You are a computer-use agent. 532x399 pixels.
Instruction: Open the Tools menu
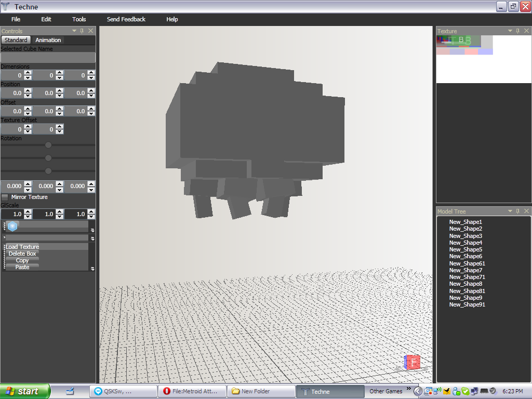[x=79, y=19]
